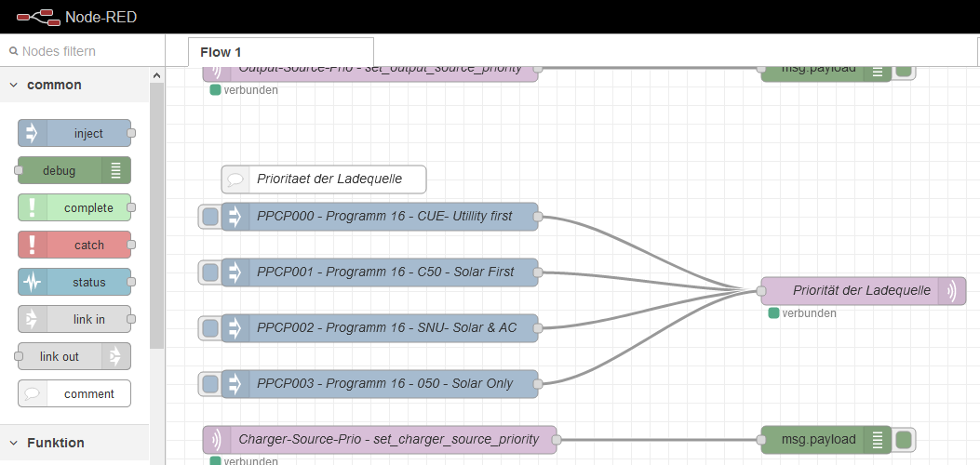Toggle the lower msg.payload debug node output
The width and height of the screenshot is (980, 465).
(904, 440)
